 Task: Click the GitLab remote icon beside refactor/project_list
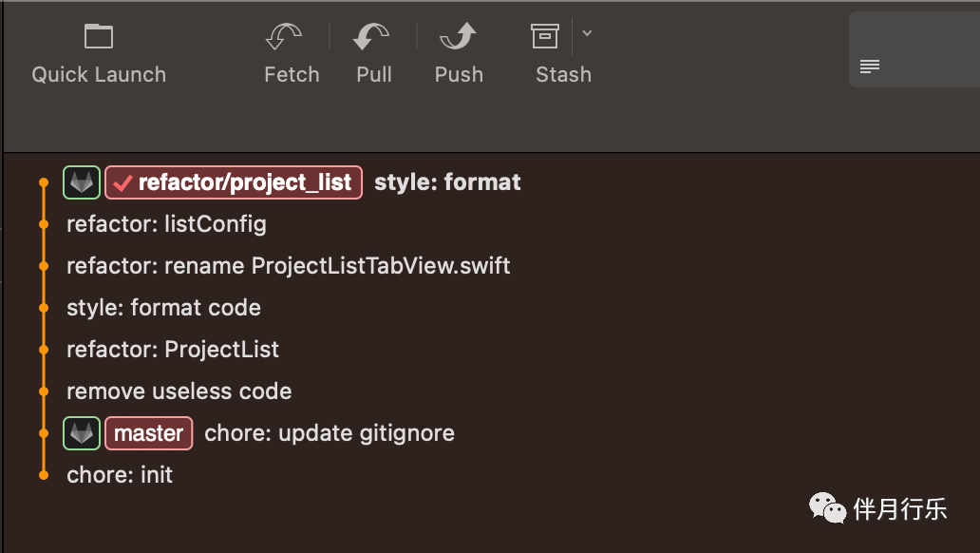pos(82,182)
